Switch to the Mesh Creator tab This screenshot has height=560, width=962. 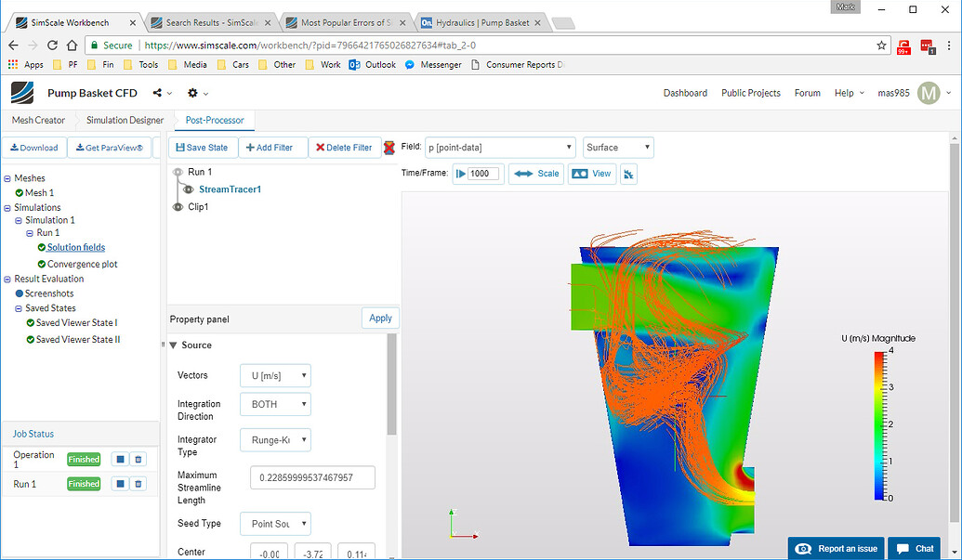pos(37,120)
